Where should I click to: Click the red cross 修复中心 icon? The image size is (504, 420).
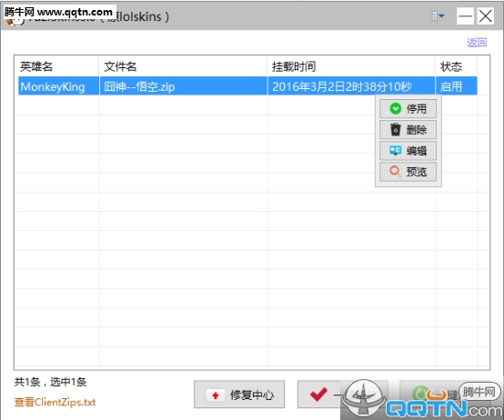point(216,395)
